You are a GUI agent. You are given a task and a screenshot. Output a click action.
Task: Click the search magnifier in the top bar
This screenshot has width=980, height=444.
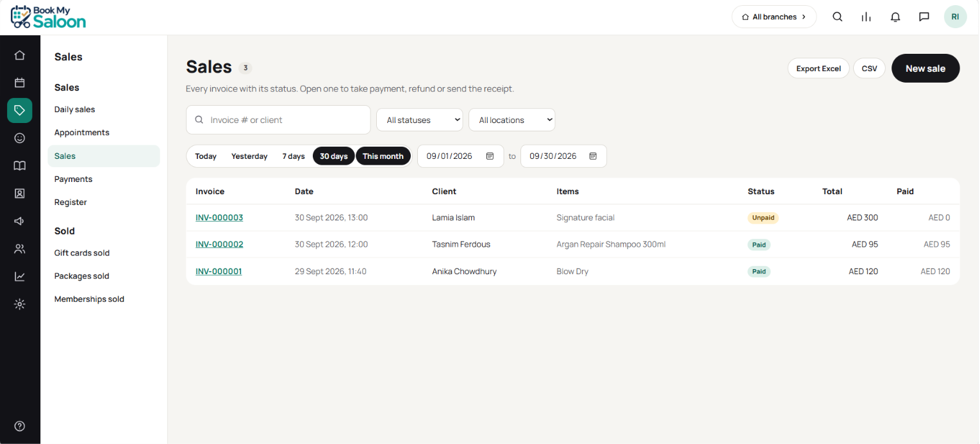click(x=837, y=17)
